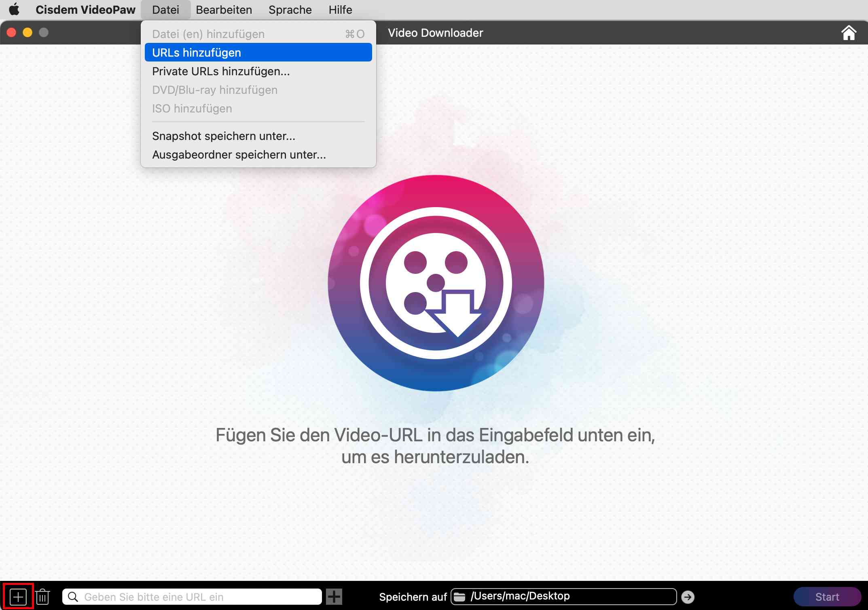Select "URLs hinzufügen" from the menu
This screenshot has height=610, width=868.
pos(197,52)
